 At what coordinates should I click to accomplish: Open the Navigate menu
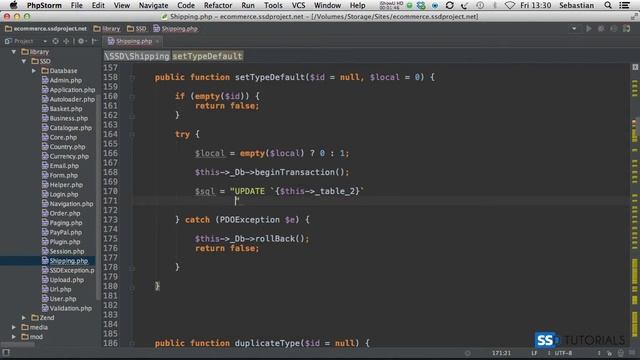[153, 5]
